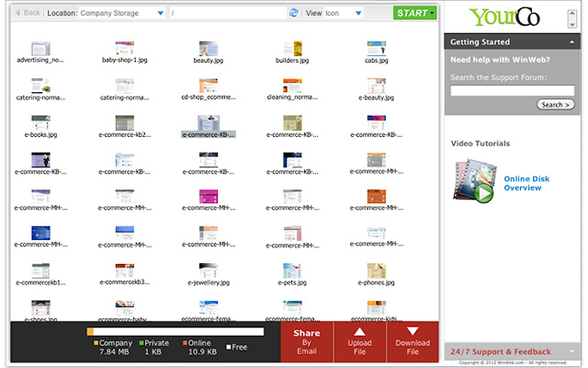Click the 7.84 MB Company storage value
The width and height of the screenshot is (588, 368).
(114, 351)
